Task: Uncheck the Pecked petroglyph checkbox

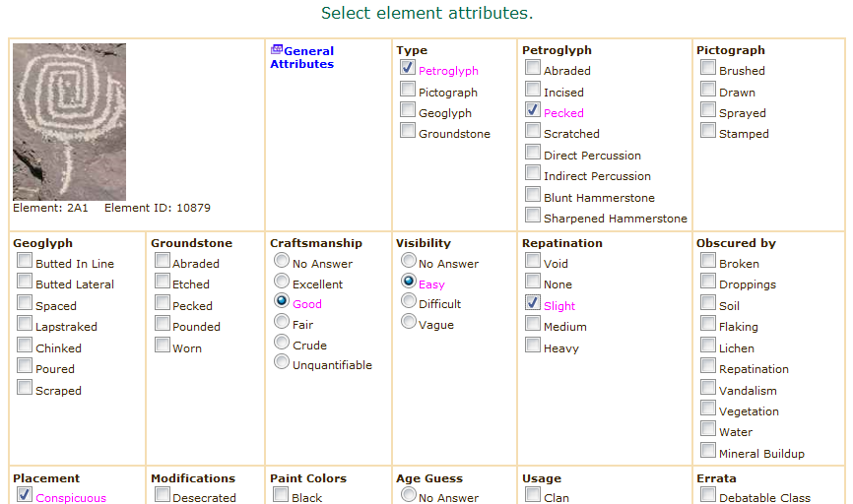Action: (x=533, y=111)
